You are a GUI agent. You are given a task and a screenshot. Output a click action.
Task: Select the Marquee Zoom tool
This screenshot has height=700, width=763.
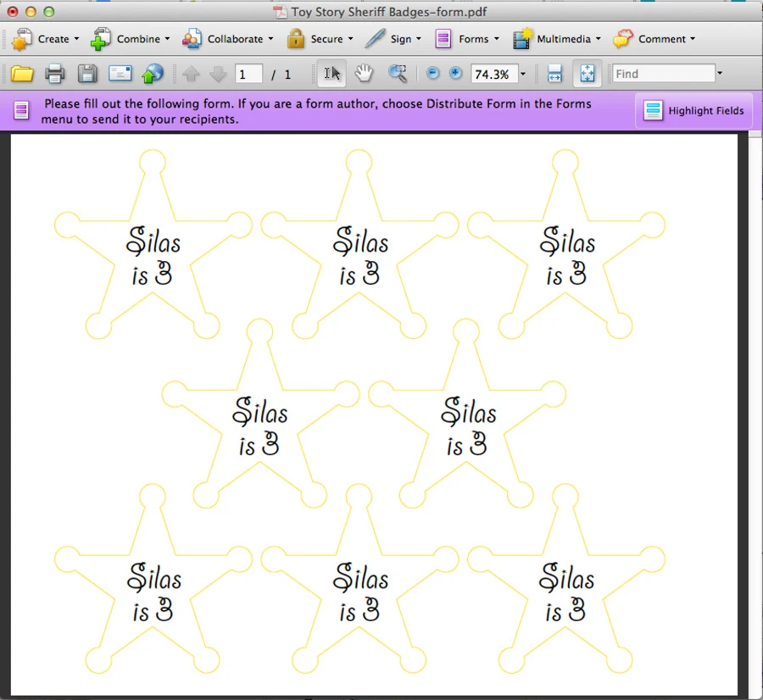tap(398, 74)
